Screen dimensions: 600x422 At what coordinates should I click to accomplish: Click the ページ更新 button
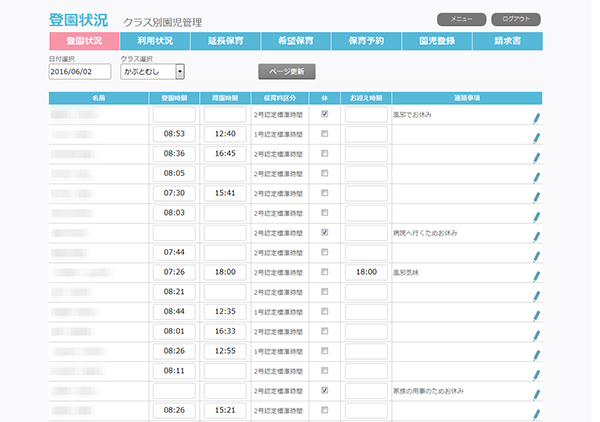click(287, 72)
